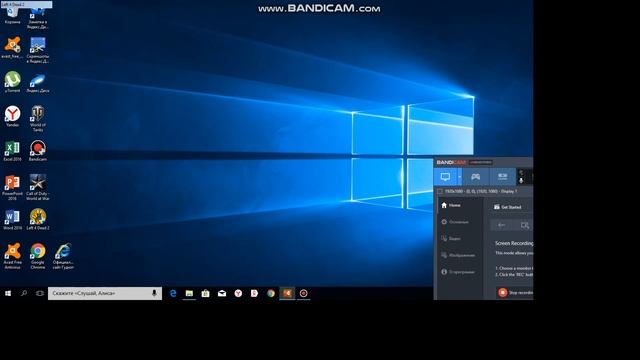Click the orange Avast icon on taskbar
Image resolution: width=640 pixels, height=360 pixels.
287,293
